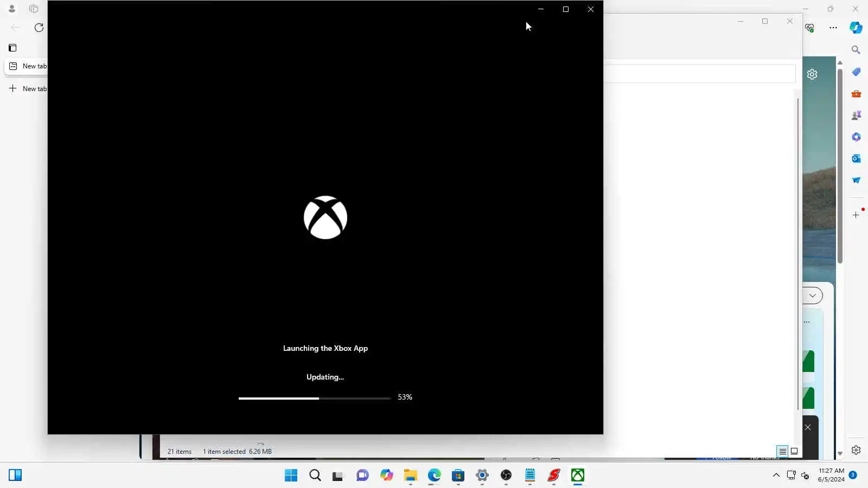Open muted volume icon in tray
The image size is (868, 488).
[806, 476]
